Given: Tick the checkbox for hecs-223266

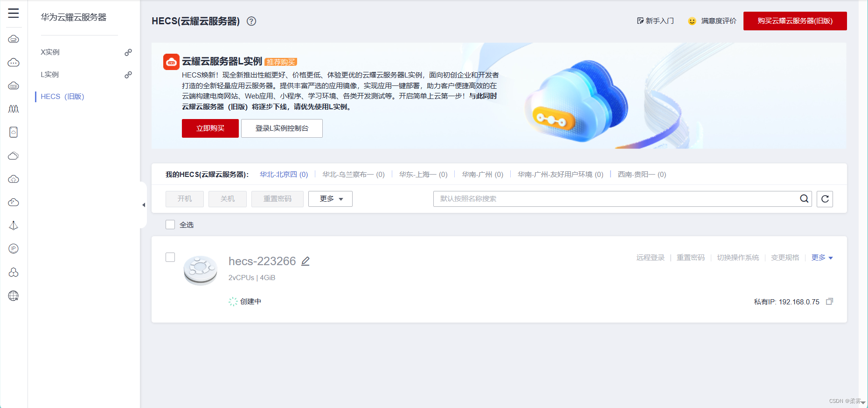Looking at the screenshot, I should click(170, 257).
